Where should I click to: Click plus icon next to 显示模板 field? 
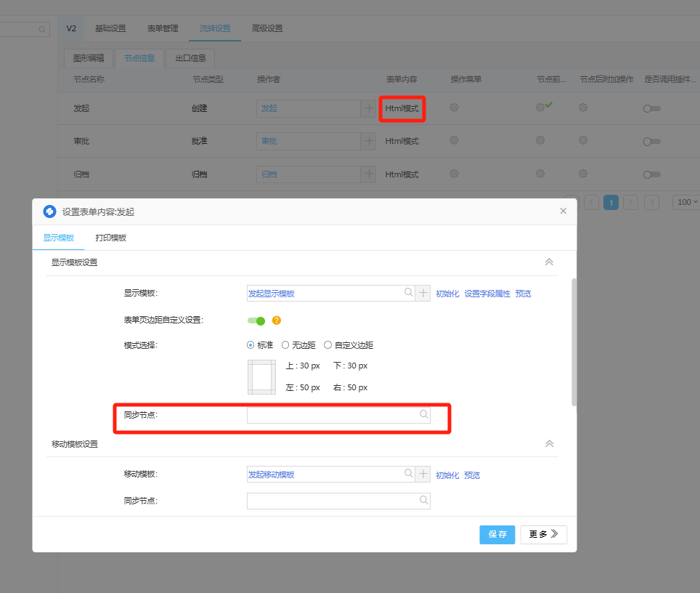click(x=423, y=293)
